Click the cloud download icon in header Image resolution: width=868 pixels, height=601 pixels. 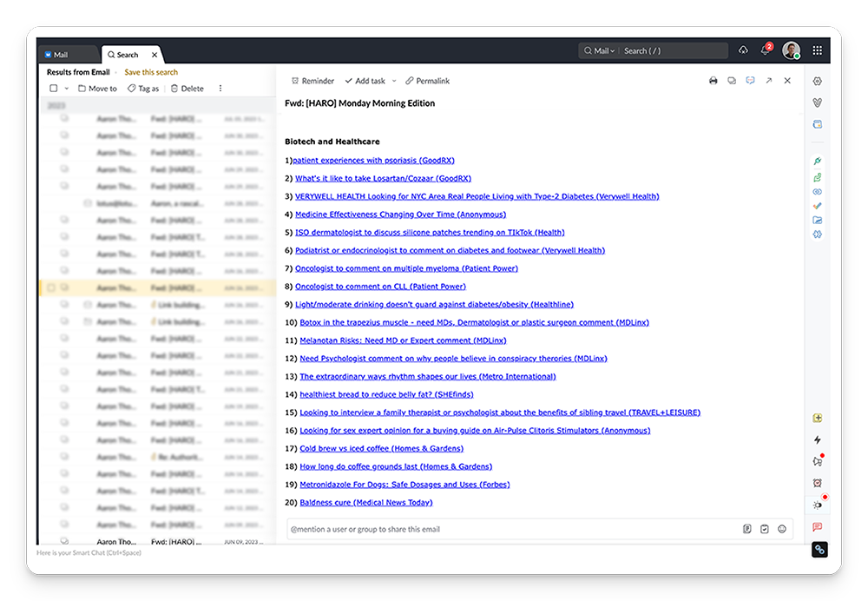pyautogui.click(x=743, y=50)
